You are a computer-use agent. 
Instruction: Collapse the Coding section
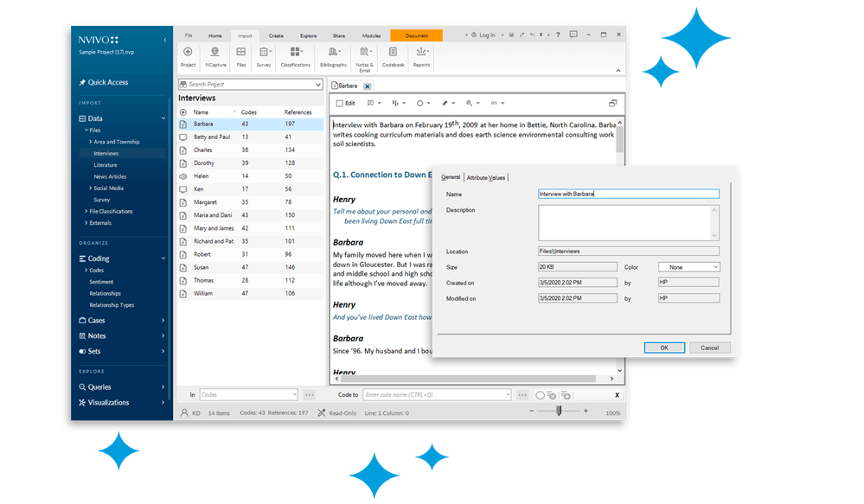pos(163,258)
